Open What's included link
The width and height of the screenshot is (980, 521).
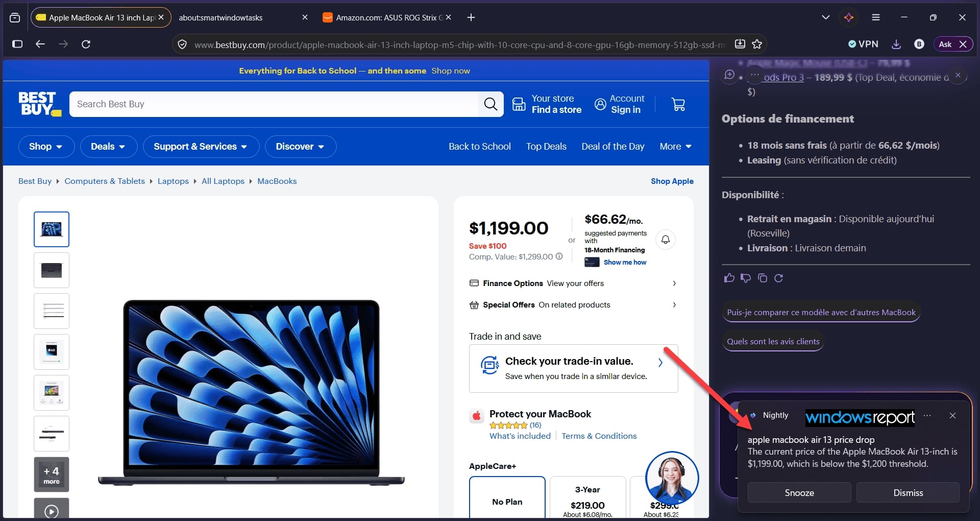coord(520,436)
